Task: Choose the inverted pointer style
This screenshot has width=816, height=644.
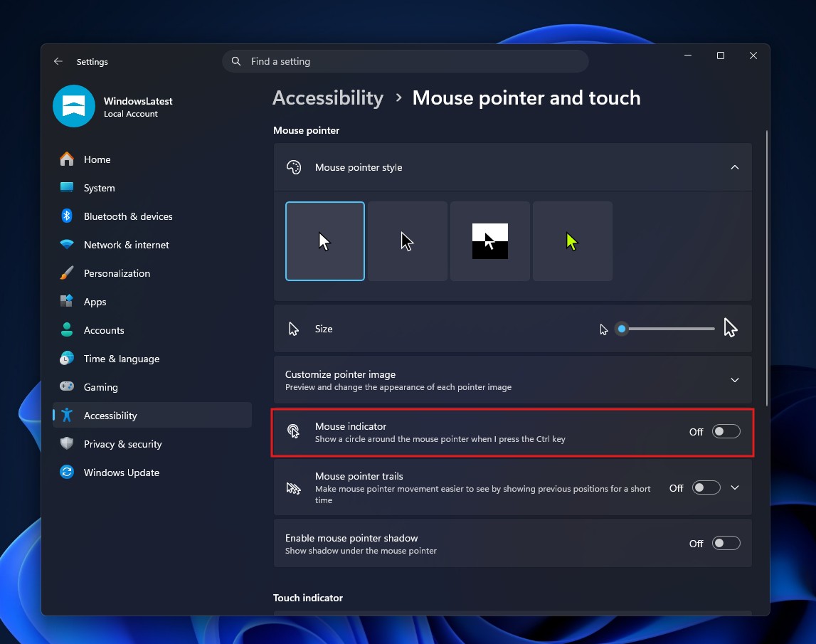Action: pyautogui.click(x=489, y=241)
